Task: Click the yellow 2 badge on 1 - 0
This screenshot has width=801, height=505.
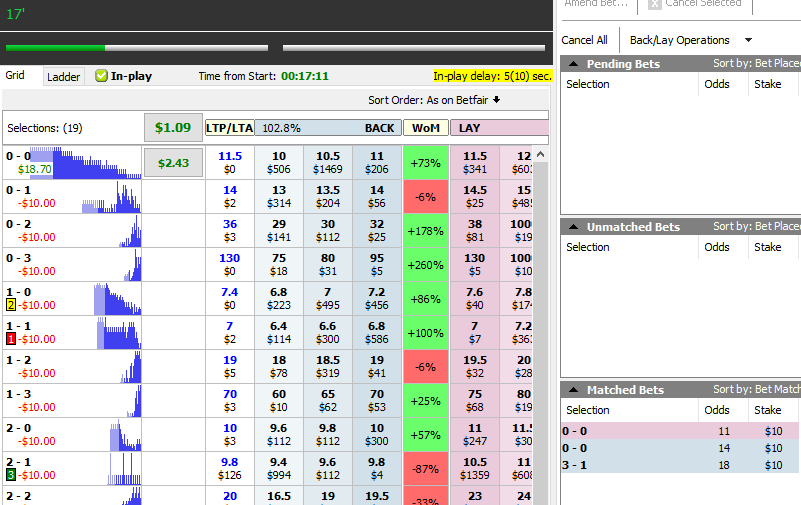Action: click(11, 305)
